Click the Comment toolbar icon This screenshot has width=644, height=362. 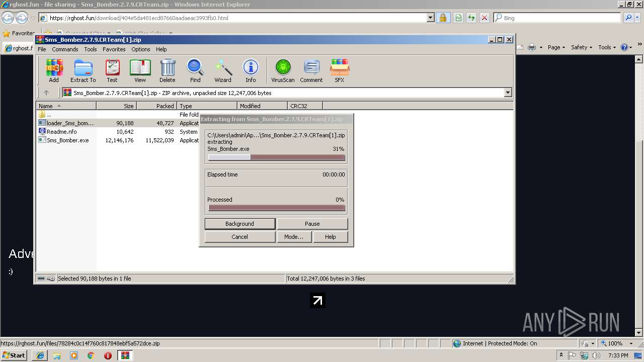pyautogui.click(x=311, y=70)
